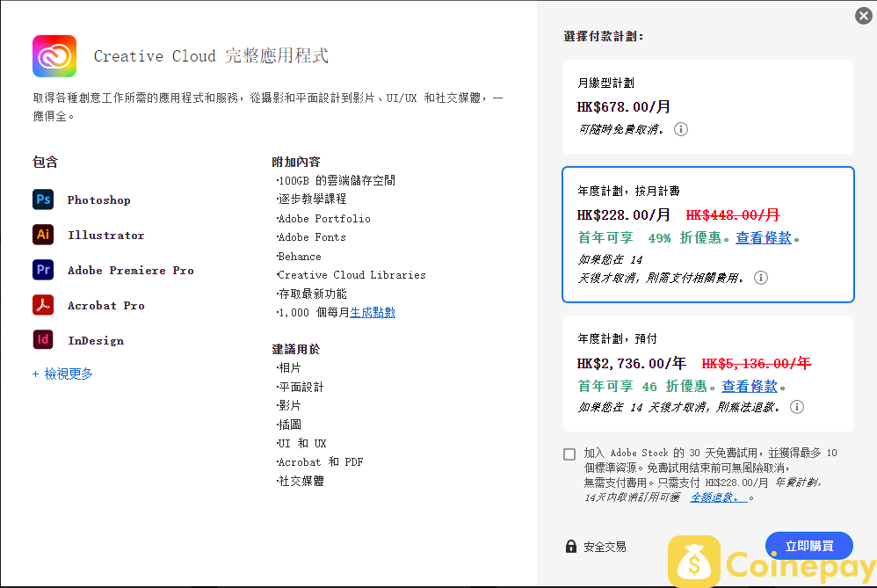The width and height of the screenshot is (877, 588).
Task: Click the Behance item
Action: [x=299, y=257]
